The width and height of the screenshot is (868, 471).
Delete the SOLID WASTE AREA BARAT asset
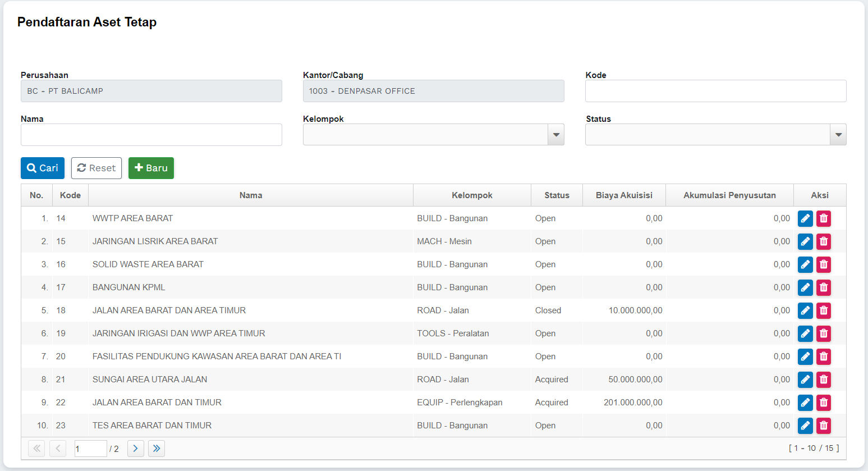tap(823, 264)
